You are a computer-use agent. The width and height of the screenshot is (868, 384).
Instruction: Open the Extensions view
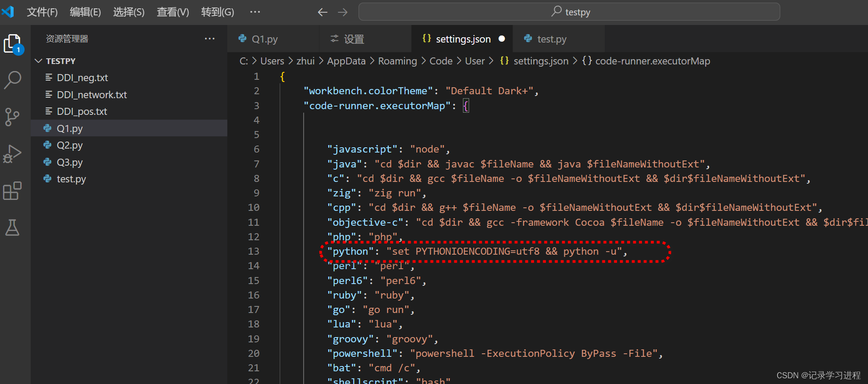12,191
